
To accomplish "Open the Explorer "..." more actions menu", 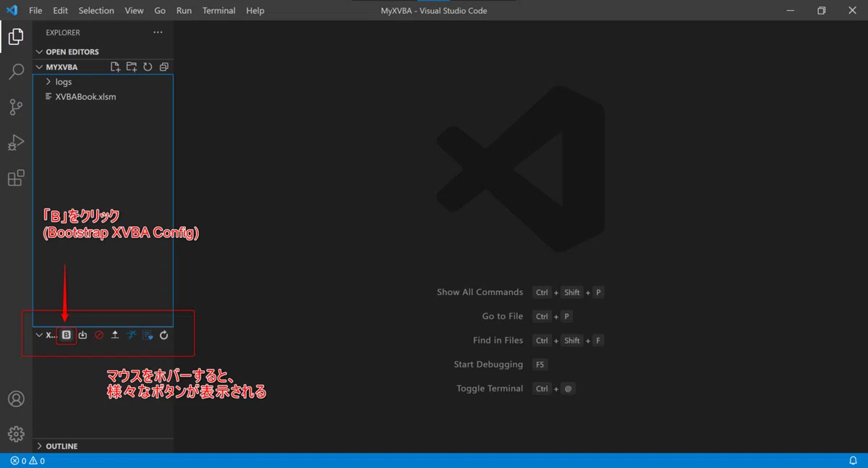I will tap(158, 33).
